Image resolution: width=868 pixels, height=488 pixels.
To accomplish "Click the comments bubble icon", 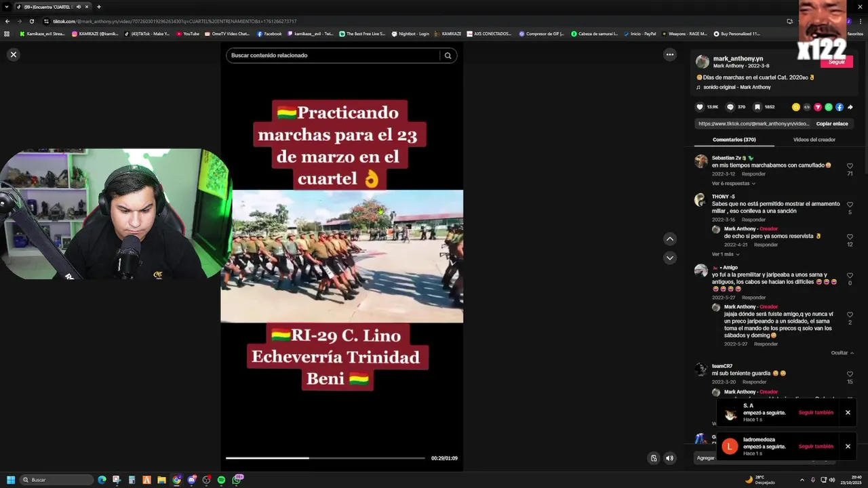I will pyautogui.click(x=730, y=107).
